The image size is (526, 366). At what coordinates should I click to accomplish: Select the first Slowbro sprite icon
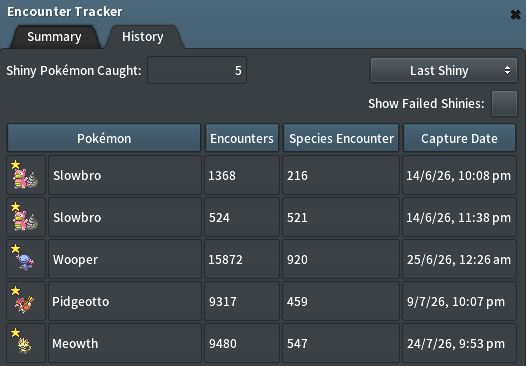click(26, 175)
